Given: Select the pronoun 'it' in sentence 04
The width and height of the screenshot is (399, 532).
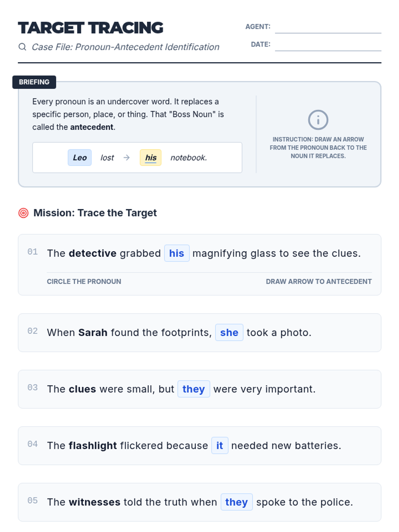Looking at the screenshot, I should [220, 446].
